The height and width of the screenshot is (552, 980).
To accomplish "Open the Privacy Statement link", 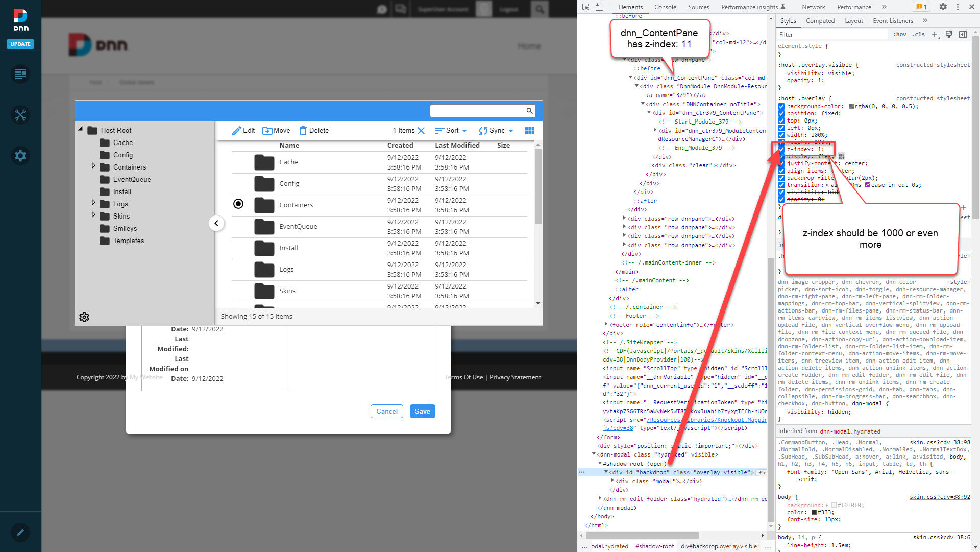I will pyautogui.click(x=515, y=377).
